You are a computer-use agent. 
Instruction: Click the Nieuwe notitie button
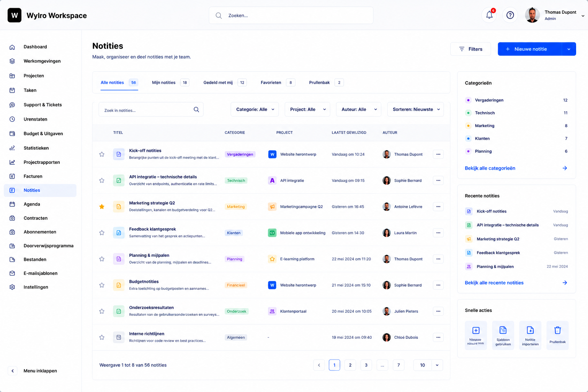[x=530, y=49]
